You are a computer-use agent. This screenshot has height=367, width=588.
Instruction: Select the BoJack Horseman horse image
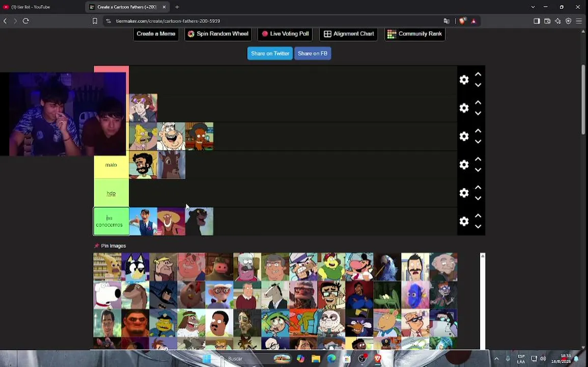pyautogui.click(x=275, y=295)
